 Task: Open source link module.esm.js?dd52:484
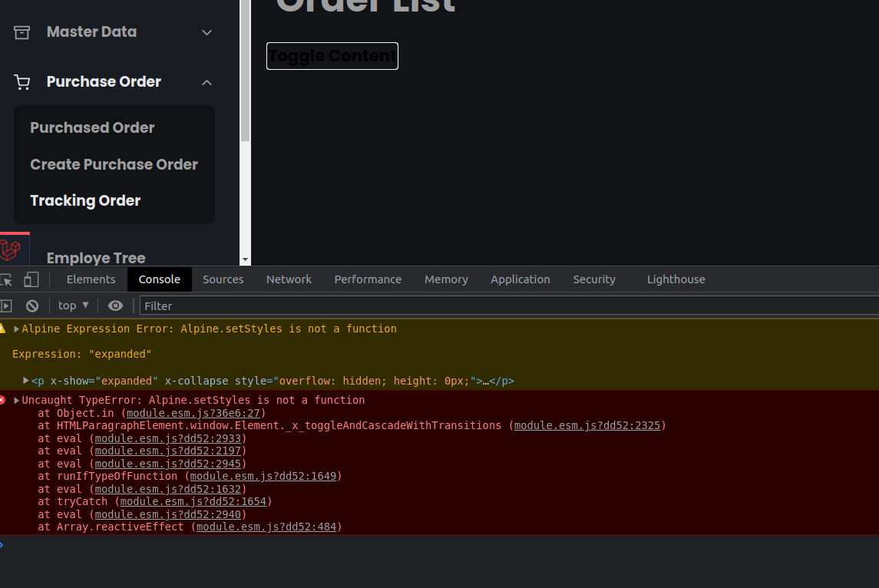point(266,527)
